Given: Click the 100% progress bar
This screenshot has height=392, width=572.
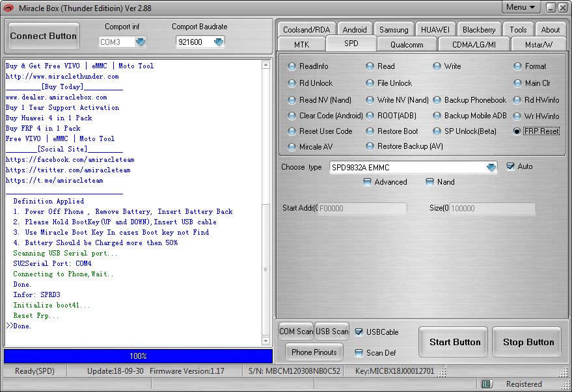Looking at the screenshot, I should point(138,356).
